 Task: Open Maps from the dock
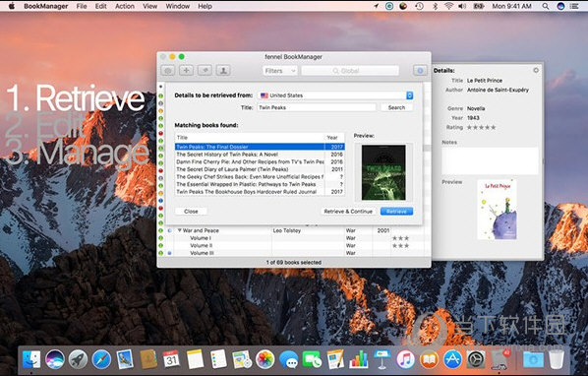click(242, 359)
